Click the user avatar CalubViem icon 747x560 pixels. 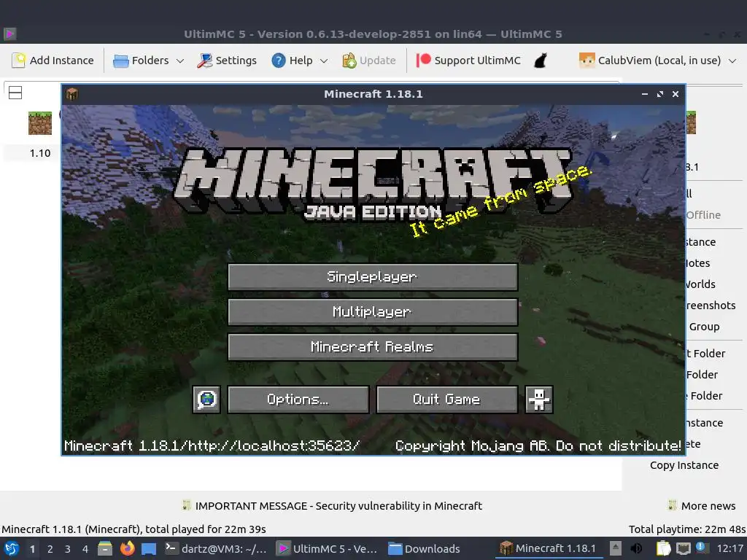(587, 61)
